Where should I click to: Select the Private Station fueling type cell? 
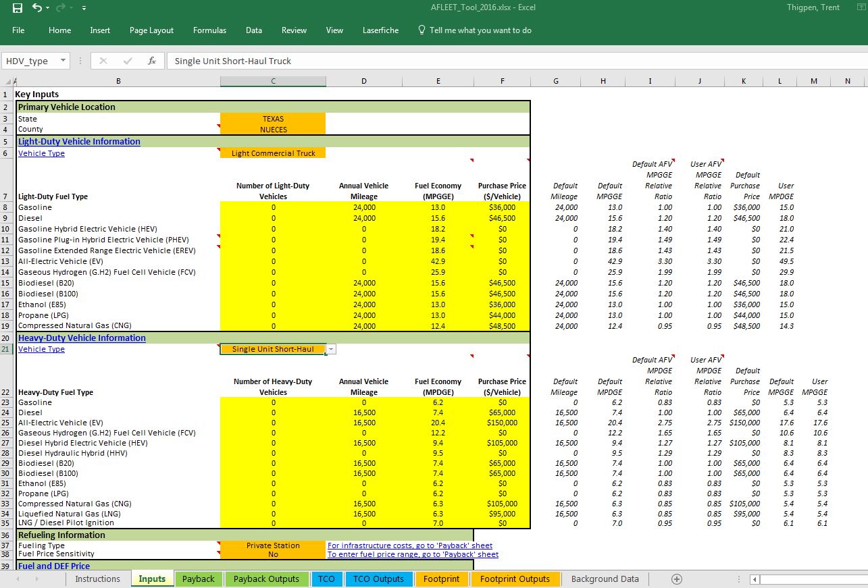(x=273, y=545)
